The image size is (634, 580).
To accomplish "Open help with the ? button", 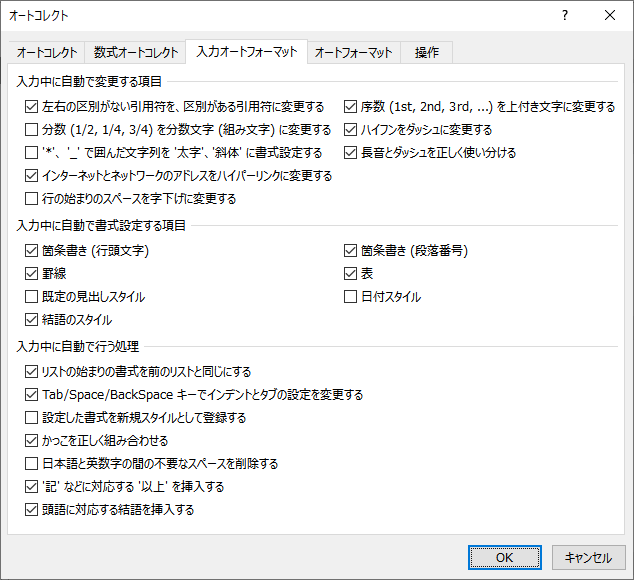I will pos(565,15).
